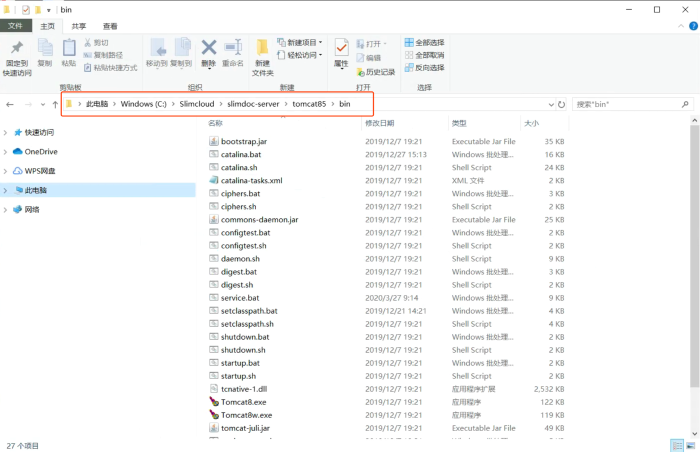Click the Cut scissors option
Viewport: 700px width, 452px height.
point(96,42)
